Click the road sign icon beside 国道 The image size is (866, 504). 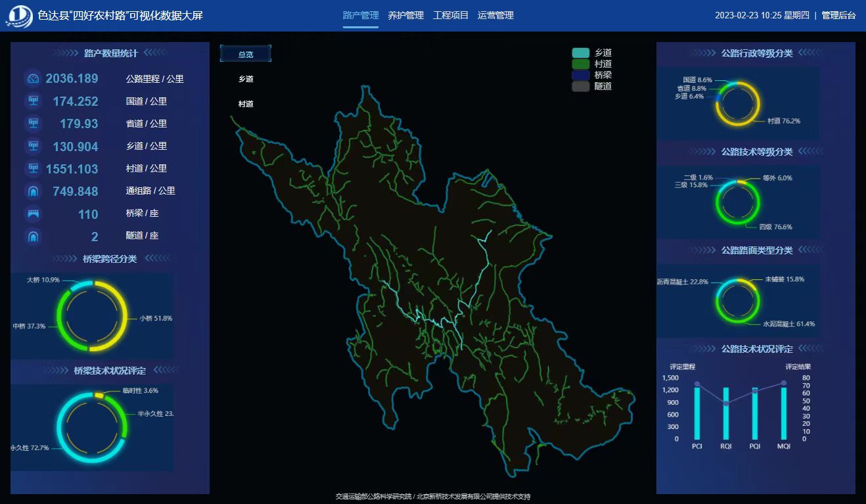pos(33,101)
